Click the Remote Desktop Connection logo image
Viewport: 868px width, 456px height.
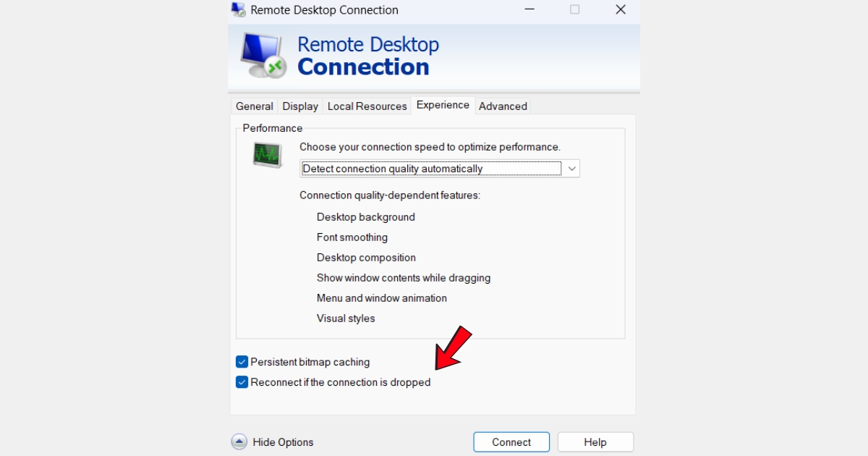click(260, 56)
